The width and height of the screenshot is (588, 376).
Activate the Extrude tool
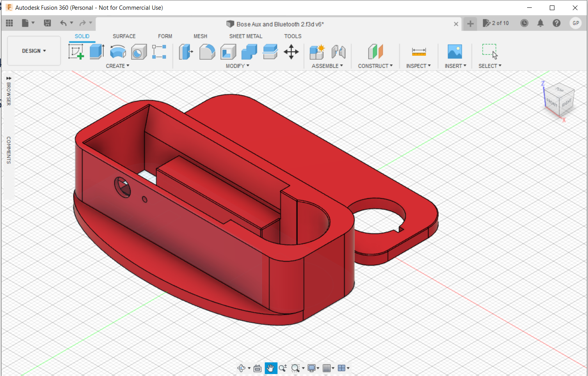[96, 52]
